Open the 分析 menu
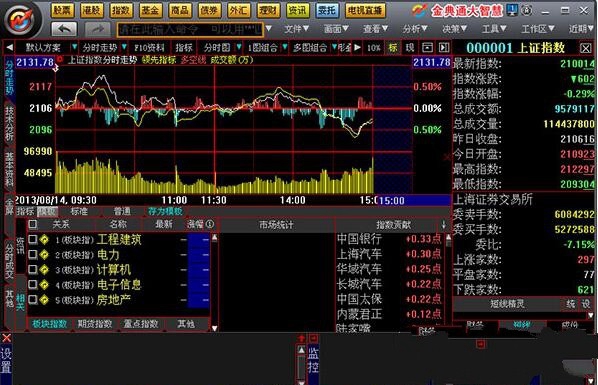 415,29
